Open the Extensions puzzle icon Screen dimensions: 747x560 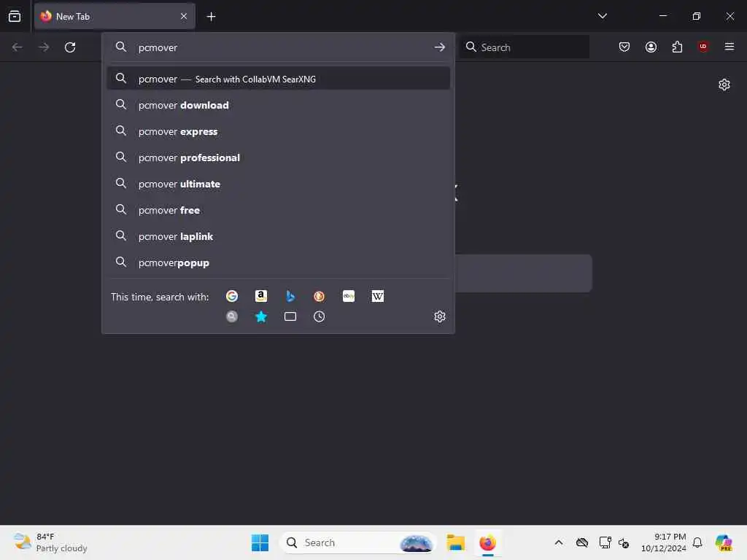point(677,47)
